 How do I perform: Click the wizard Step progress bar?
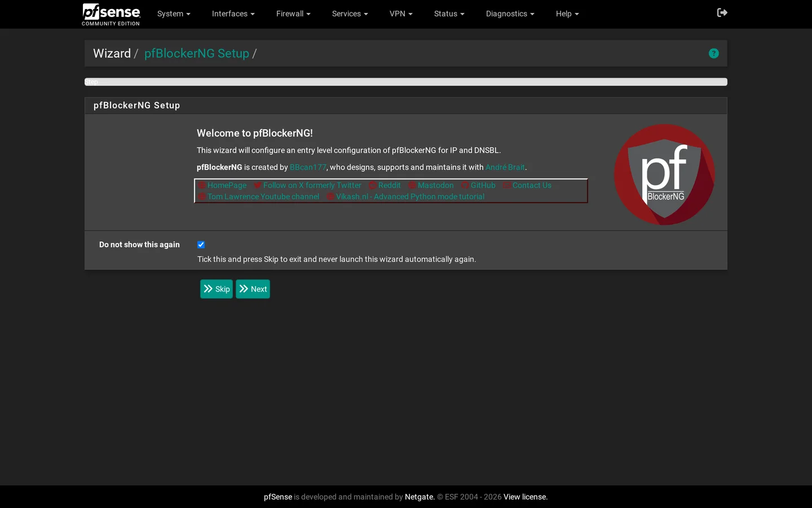(406, 82)
